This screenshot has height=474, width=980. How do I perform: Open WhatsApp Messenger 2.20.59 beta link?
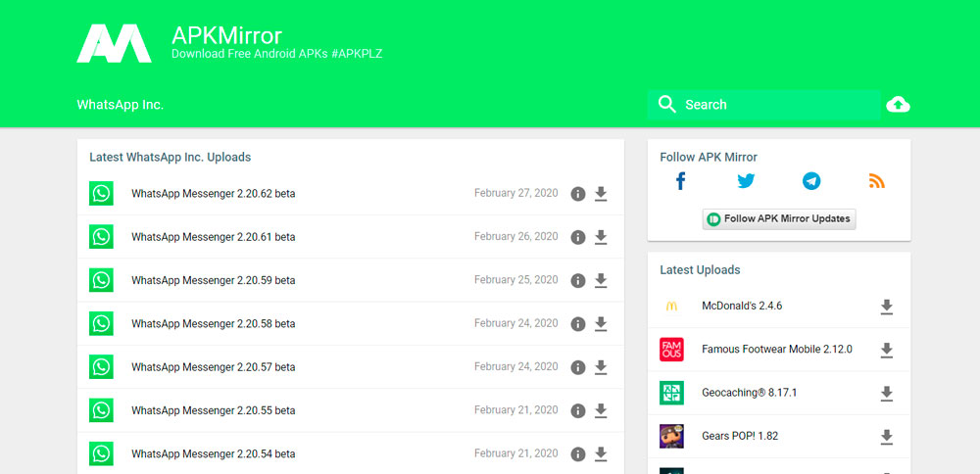pyautogui.click(x=213, y=280)
